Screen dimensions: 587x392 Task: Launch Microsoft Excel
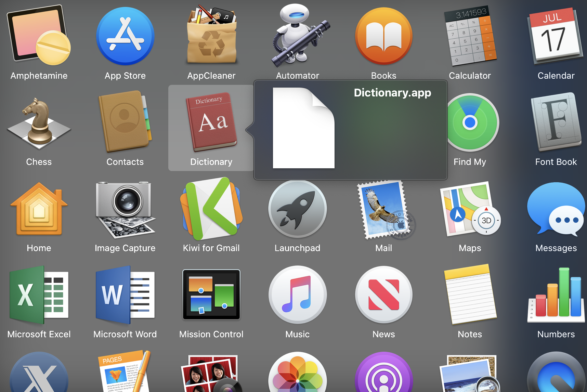tap(39, 295)
